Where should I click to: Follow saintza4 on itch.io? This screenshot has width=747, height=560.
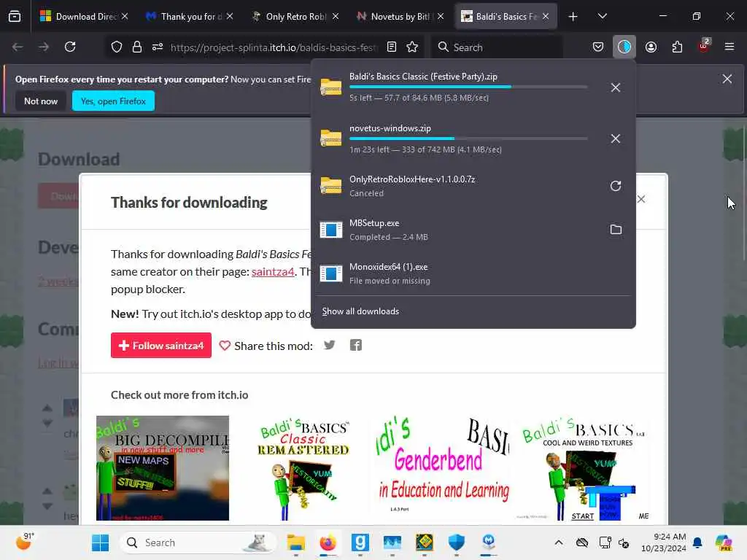161,345
